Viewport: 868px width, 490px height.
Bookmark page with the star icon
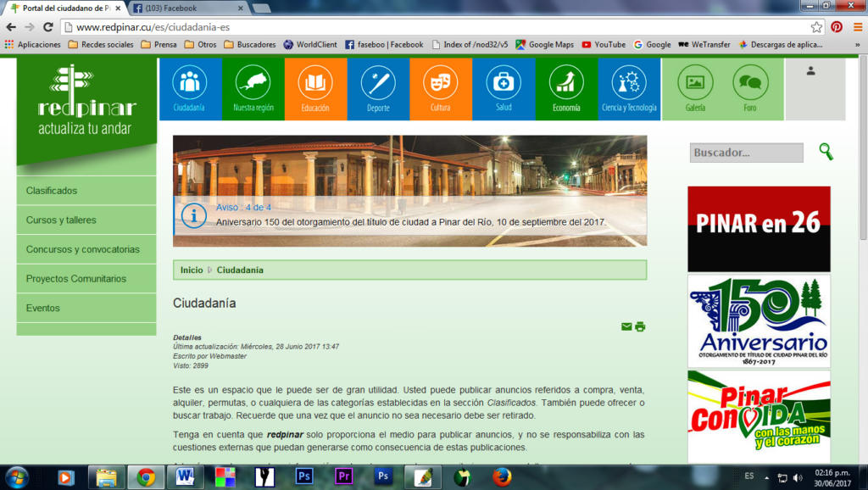(816, 26)
